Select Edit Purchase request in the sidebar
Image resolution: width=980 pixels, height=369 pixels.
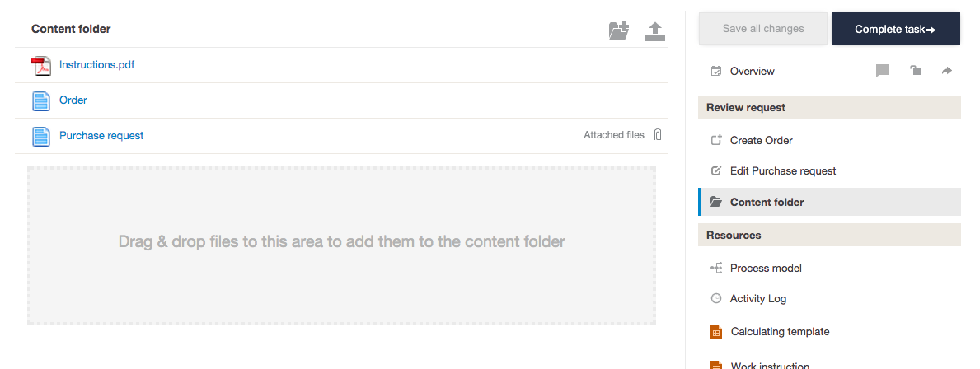(x=782, y=171)
